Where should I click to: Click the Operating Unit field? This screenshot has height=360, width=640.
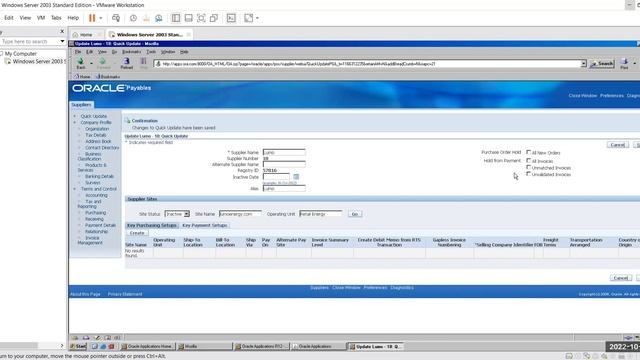pyautogui.click(x=320, y=214)
